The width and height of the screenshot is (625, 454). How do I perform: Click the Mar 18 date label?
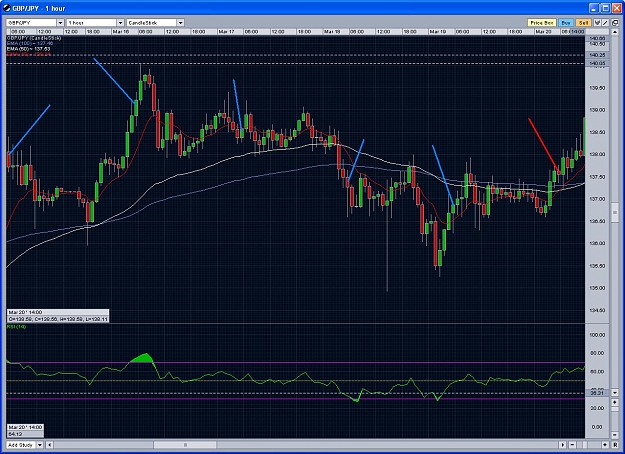point(332,31)
